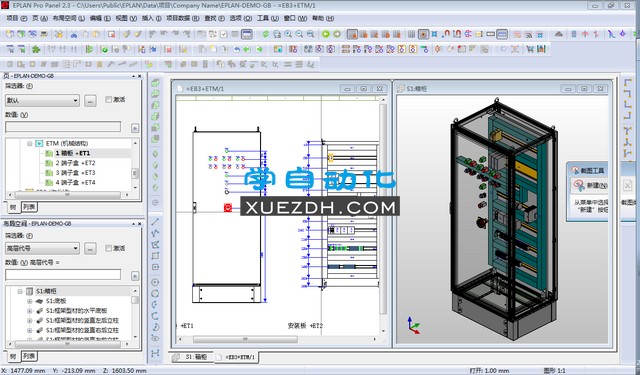Viewport: 640px width, 375px height.
Task: Expand the S1:底板 tree node
Action: tap(29, 301)
